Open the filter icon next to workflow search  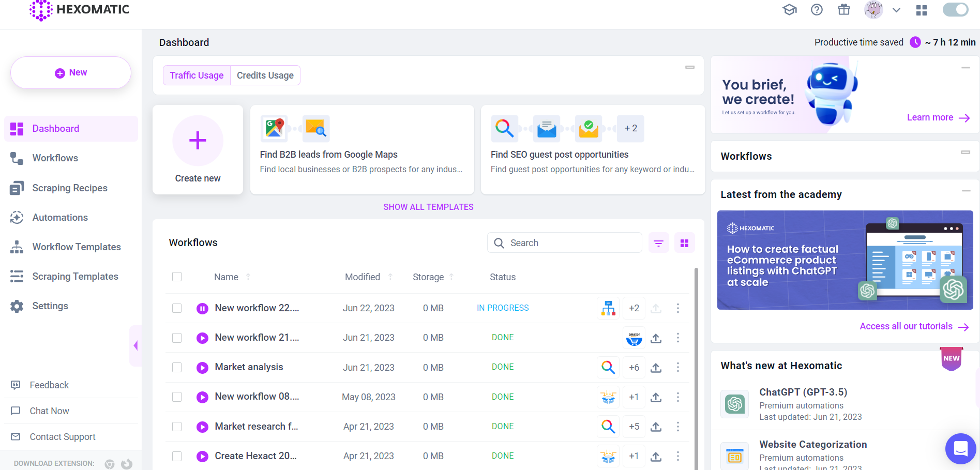pos(658,242)
